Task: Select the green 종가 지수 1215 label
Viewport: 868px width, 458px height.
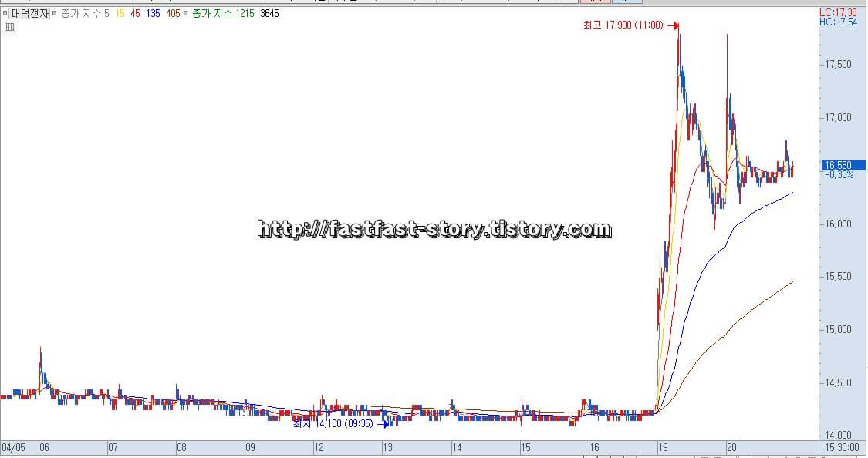Action: (x=223, y=13)
